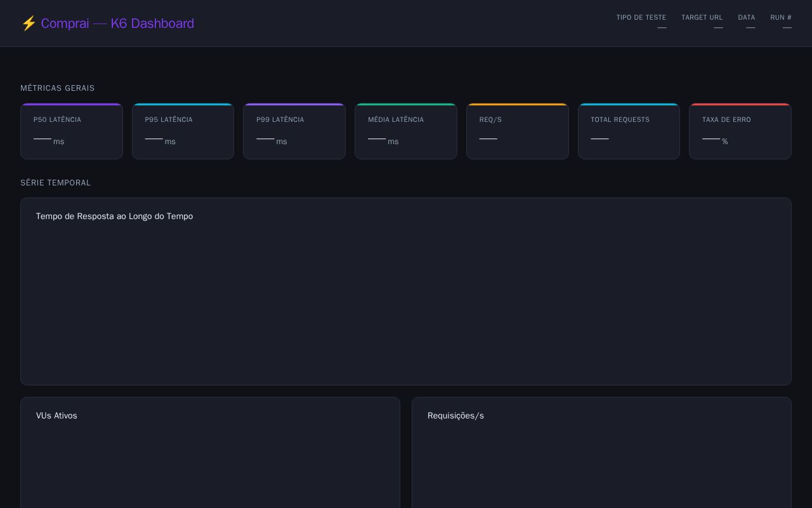Click the Requisições/s chart title
The height and width of the screenshot is (508, 812).
455,416
